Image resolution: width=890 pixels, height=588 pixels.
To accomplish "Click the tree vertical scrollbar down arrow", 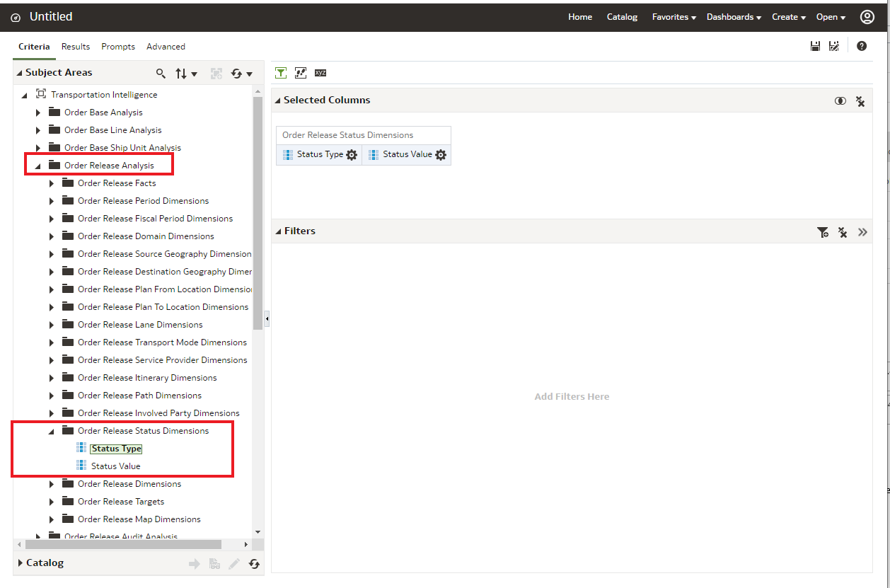I will (x=258, y=532).
